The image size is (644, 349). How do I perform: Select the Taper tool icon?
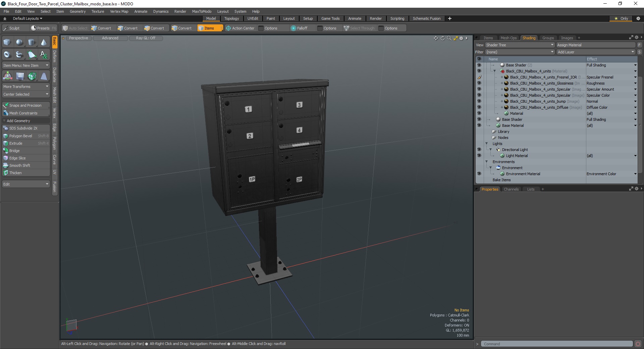tap(44, 77)
